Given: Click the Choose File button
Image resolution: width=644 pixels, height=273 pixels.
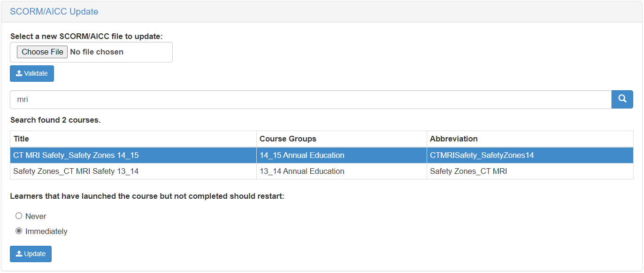Looking at the screenshot, I should coord(42,52).
